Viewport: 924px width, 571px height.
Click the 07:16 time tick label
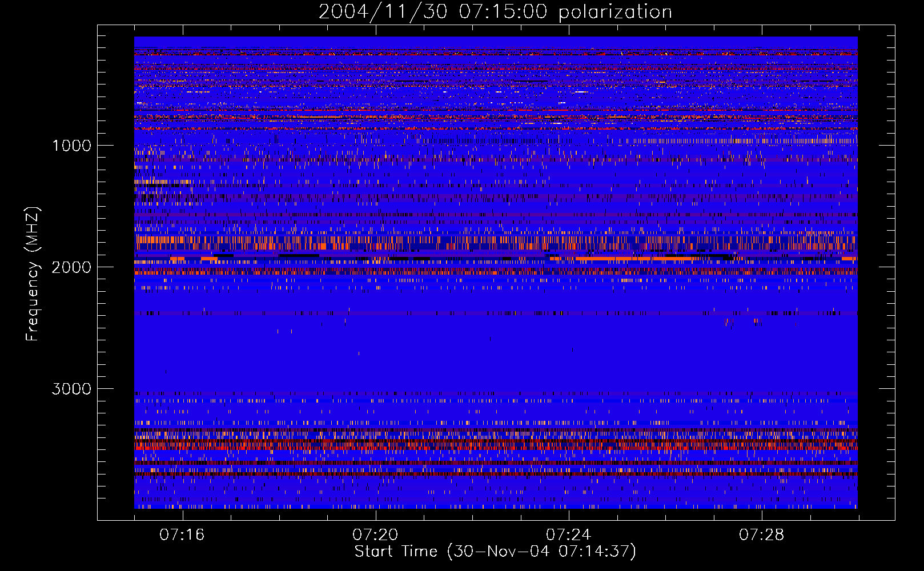tap(182, 535)
